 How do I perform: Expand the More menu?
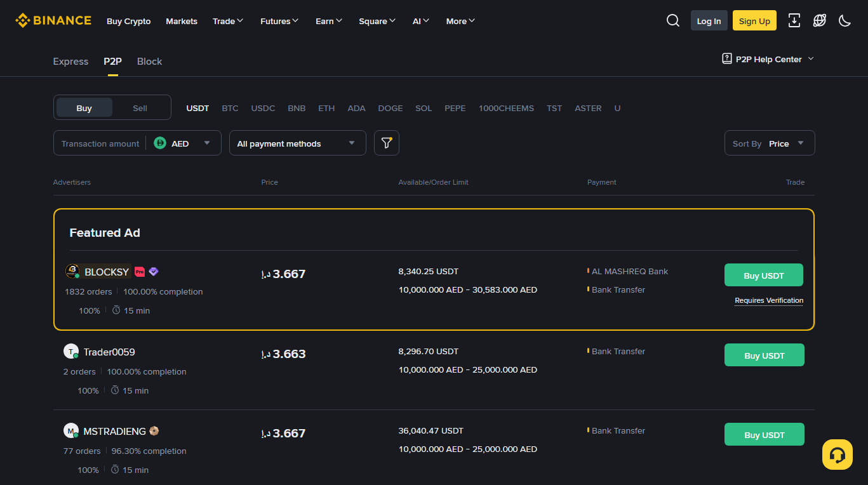click(460, 21)
